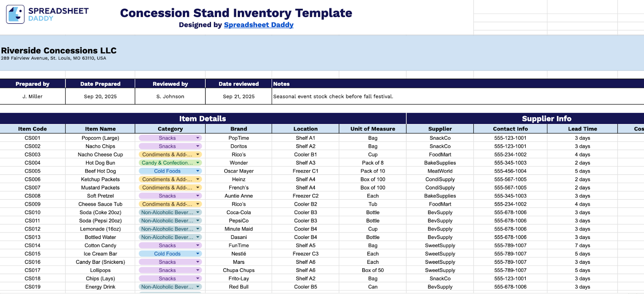Click the Riverside Concessions LLC title
The image size is (644, 294).
click(x=59, y=50)
